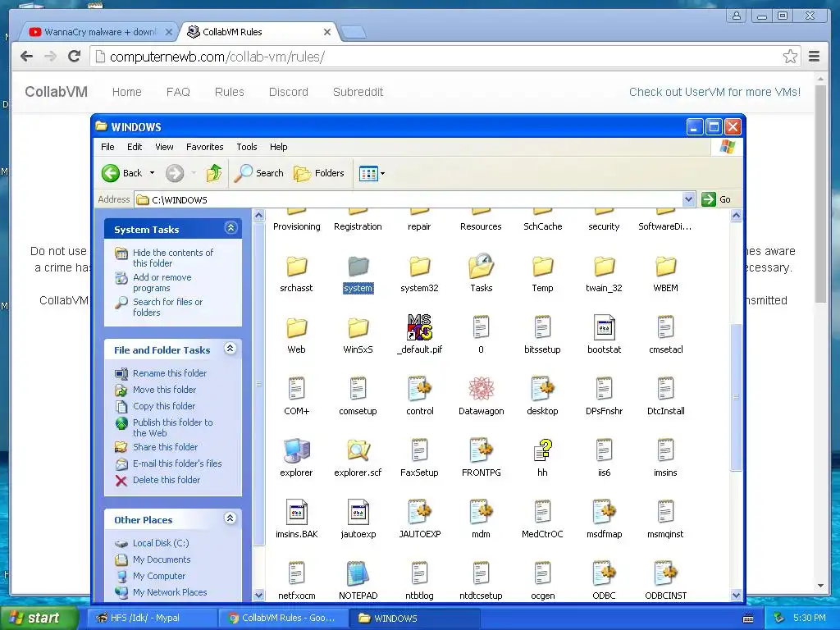Viewport: 840px width, 630px height.
Task: Click side panel scroll up arrow
Action: coord(258,216)
